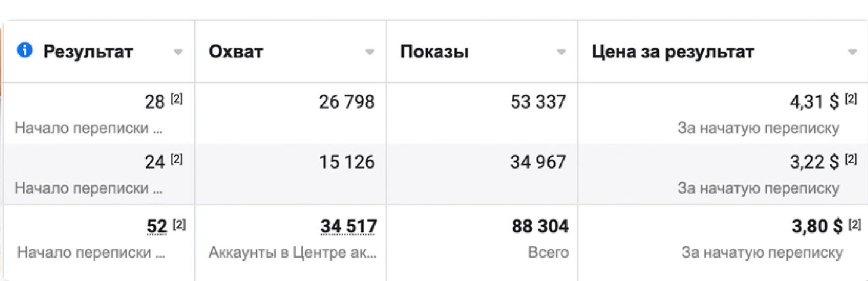The height and width of the screenshot is (281, 868).
Task: Click the Показы column header
Action: click(435, 52)
